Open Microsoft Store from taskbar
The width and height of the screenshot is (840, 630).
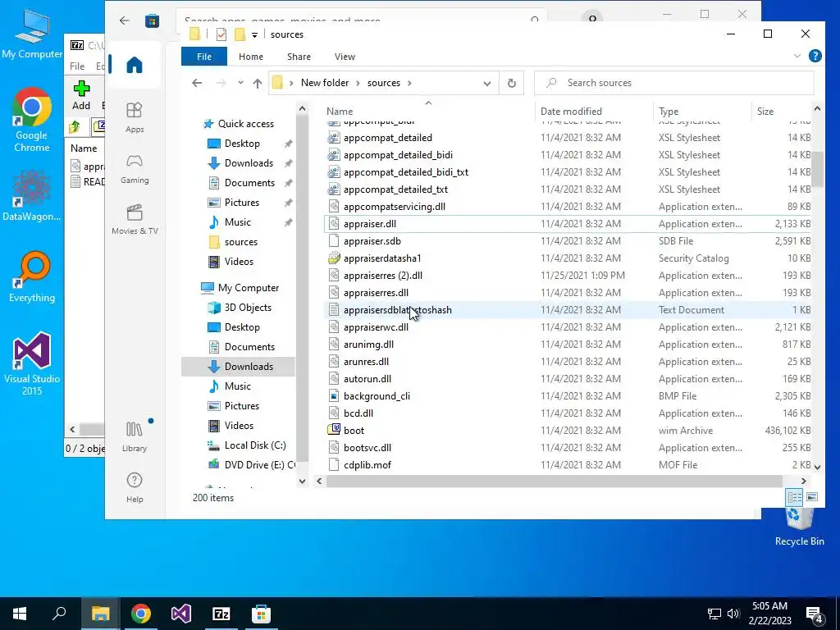[262, 614]
